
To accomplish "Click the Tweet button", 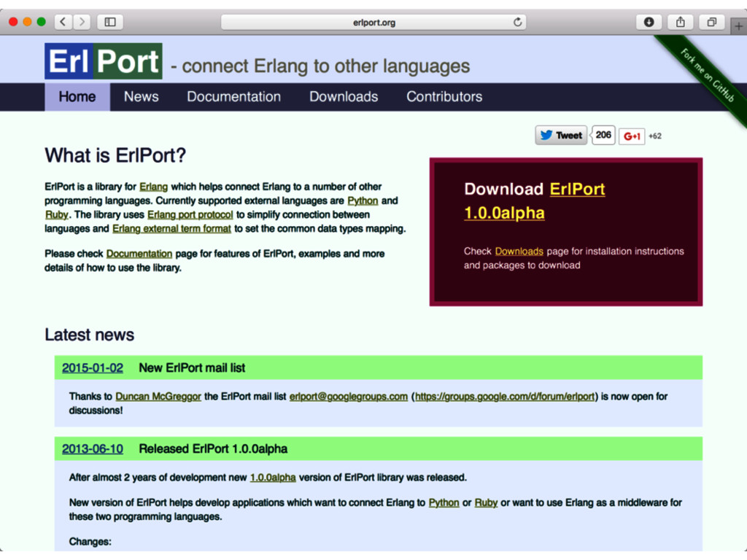I will click(x=561, y=135).
